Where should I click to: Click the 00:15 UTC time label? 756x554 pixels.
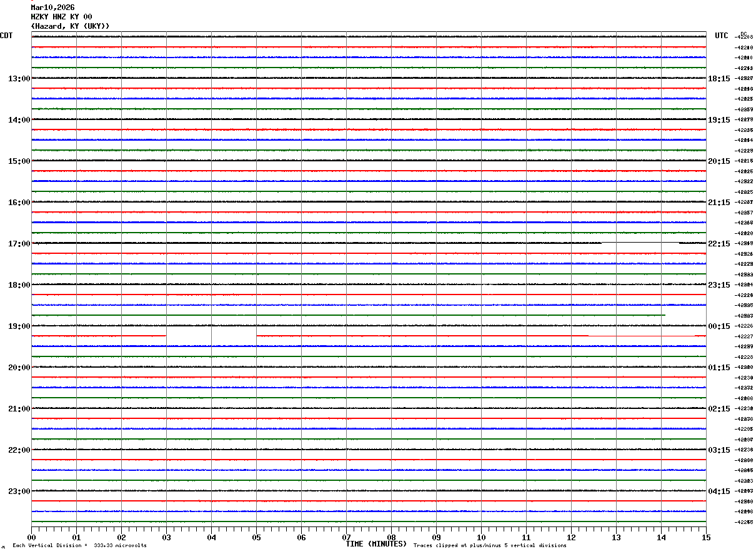(x=719, y=326)
